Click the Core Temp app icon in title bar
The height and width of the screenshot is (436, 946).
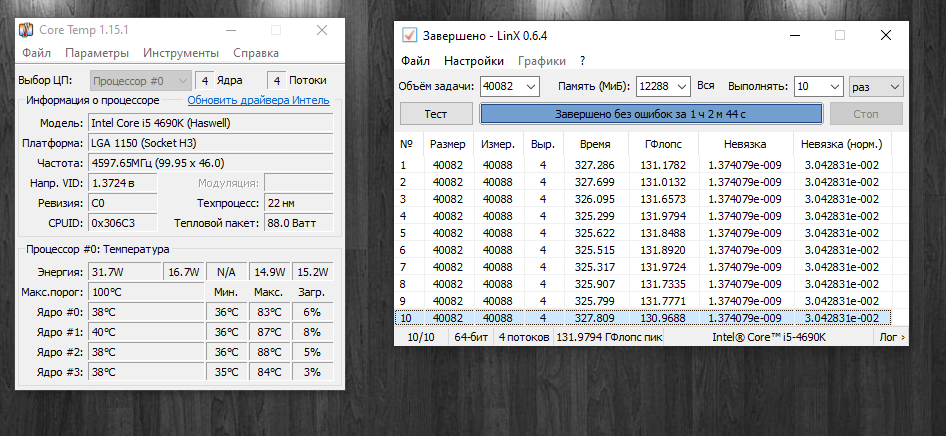point(26,30)
